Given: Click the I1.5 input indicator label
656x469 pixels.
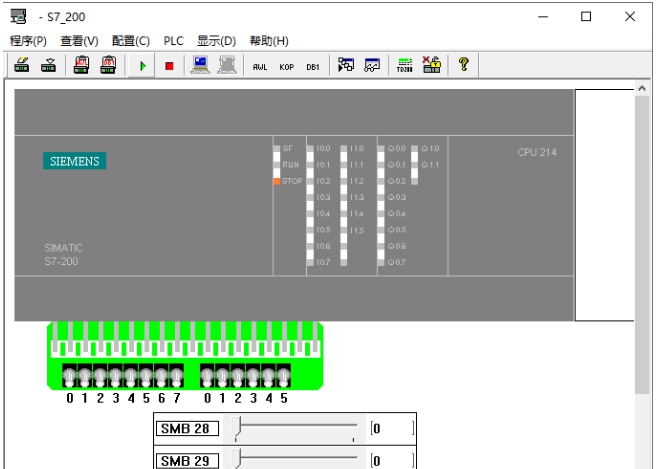Looking at the screenshot, I should click(356, 231).
